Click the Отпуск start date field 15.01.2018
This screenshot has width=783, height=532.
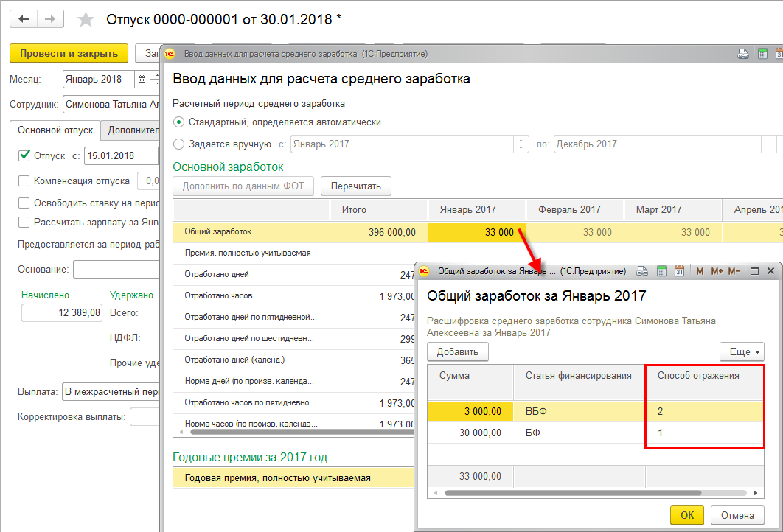pos(122,155)
